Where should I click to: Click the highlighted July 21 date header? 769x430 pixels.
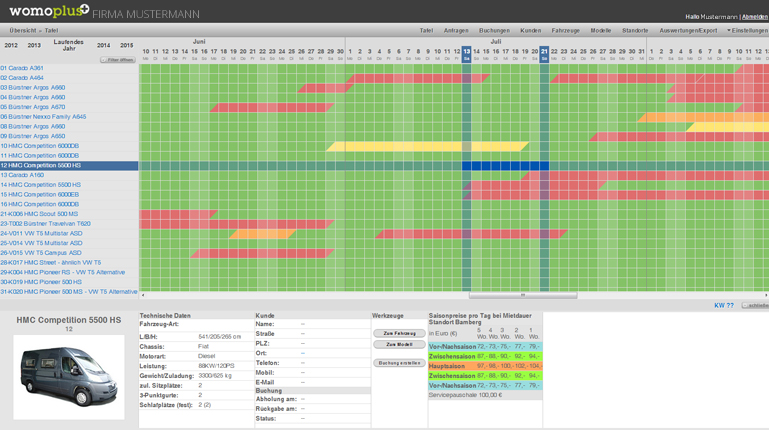(x=544, y=54)
